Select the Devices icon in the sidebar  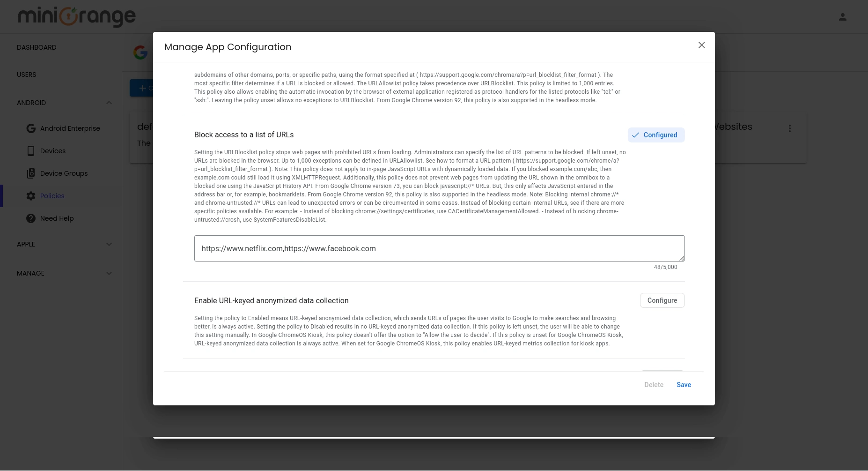coord(30,150)
